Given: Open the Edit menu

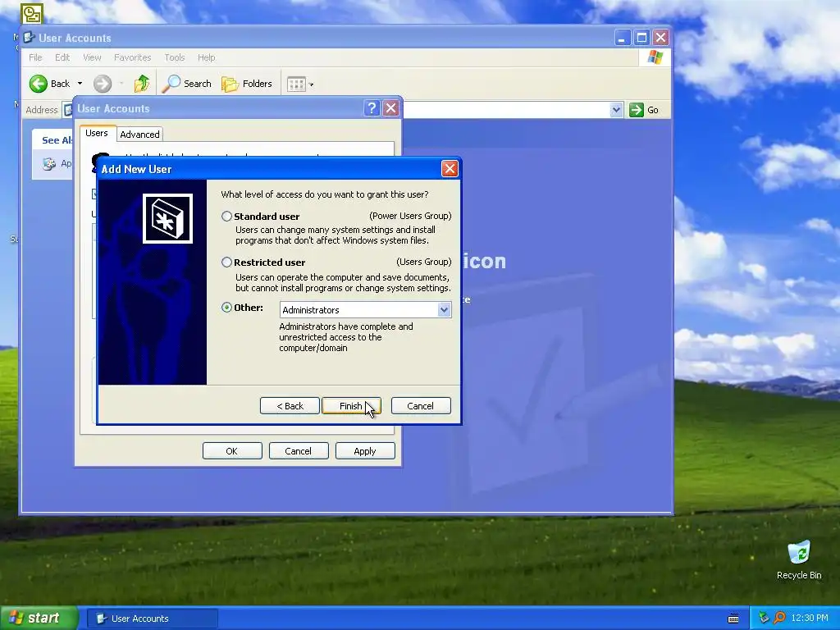Looking at the screenshot, I should pos(62,57).
